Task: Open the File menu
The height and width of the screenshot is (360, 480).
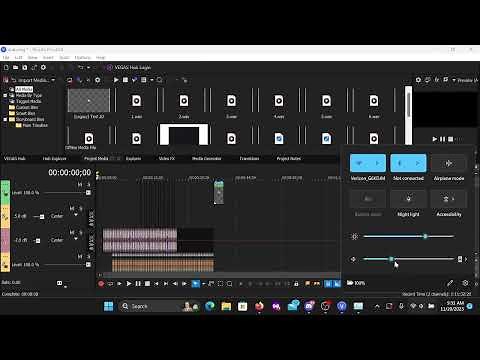Action: [6, 58]
